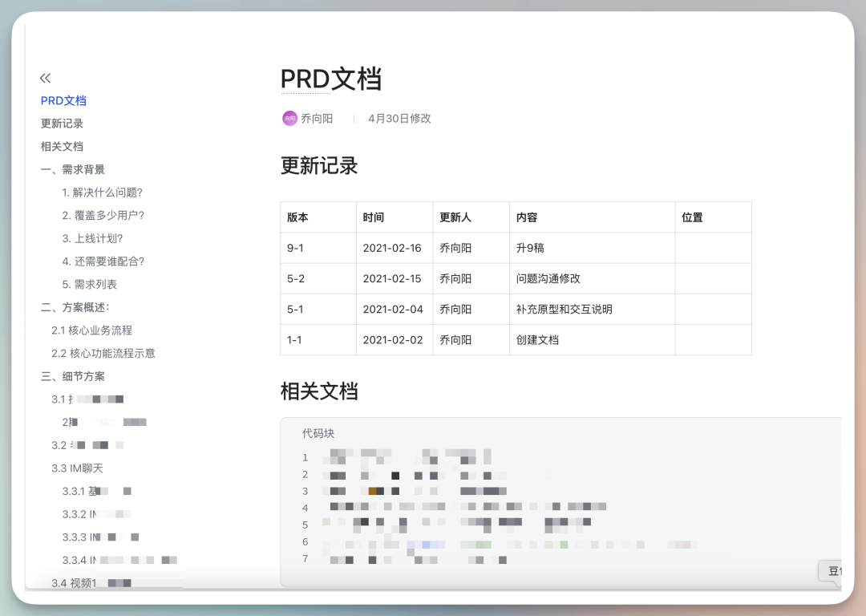Jump to 3. 上线计划? heading
Screen dimensions: 866x616
pos(92,238)
